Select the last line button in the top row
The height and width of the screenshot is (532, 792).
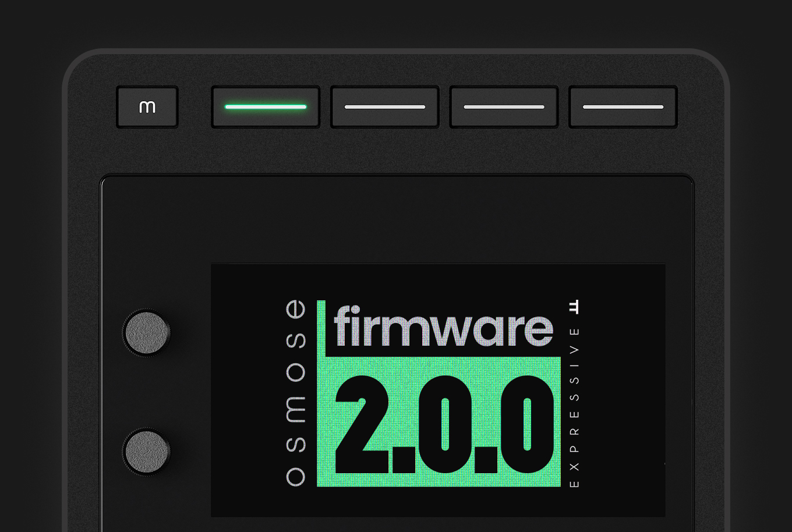pos(623,107)
